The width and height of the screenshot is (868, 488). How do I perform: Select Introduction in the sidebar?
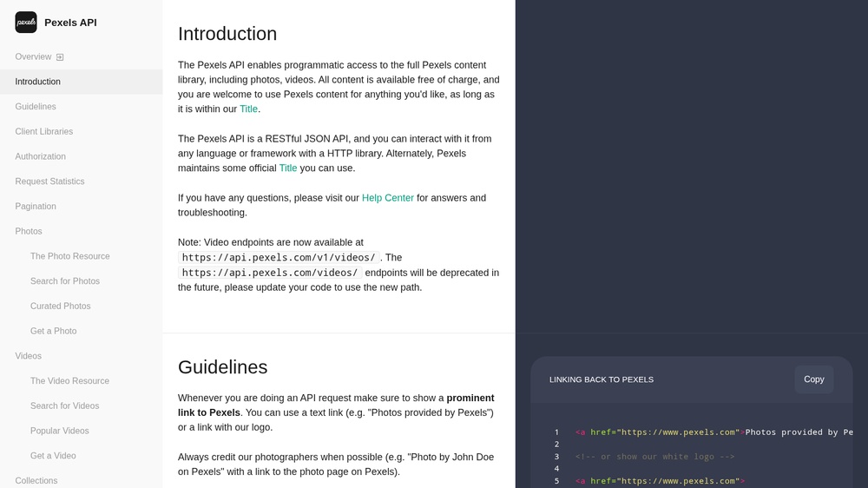[x=82, y=82]
